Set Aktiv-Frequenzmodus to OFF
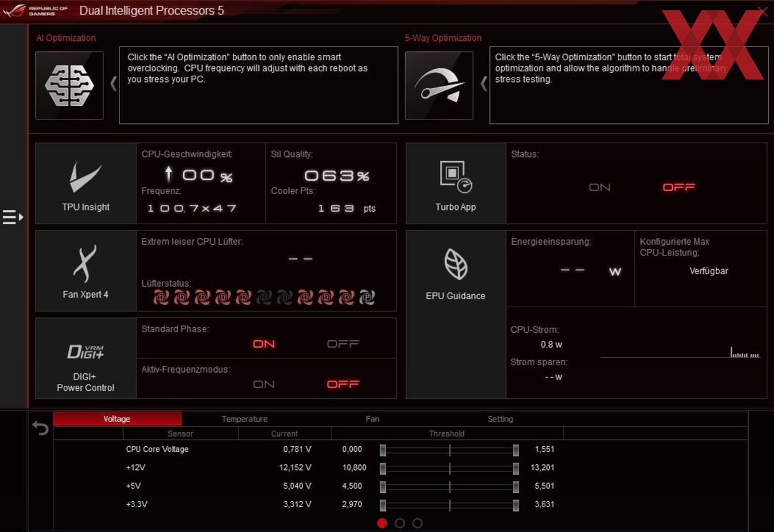774x532 pixels. click(x=343, y=384)
